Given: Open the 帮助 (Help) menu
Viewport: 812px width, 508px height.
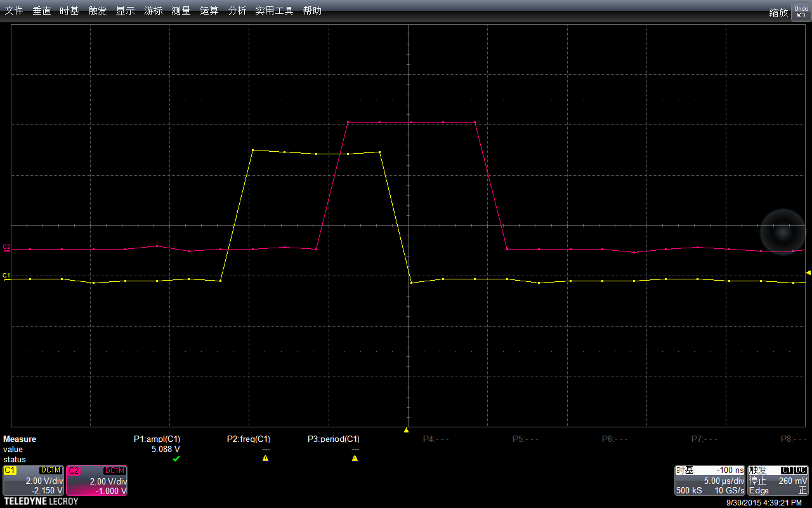Looking at the screenshot, I should click(x=312, y=11).
